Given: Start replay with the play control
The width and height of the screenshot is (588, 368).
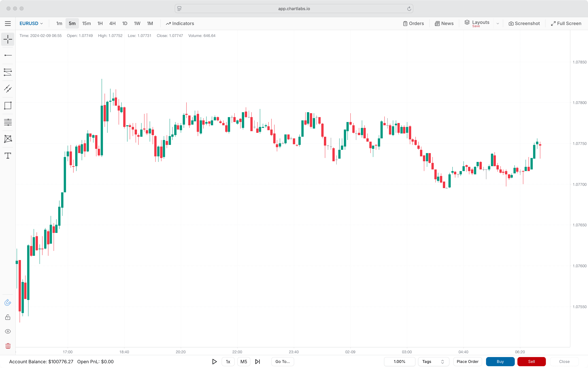Looking at the screenshot, I should click(214, 361).
